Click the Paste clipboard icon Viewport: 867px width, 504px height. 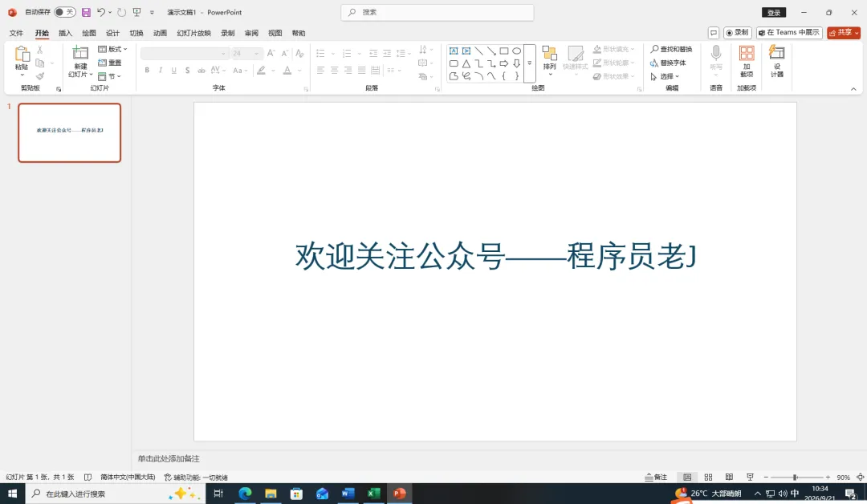point(22,54)
